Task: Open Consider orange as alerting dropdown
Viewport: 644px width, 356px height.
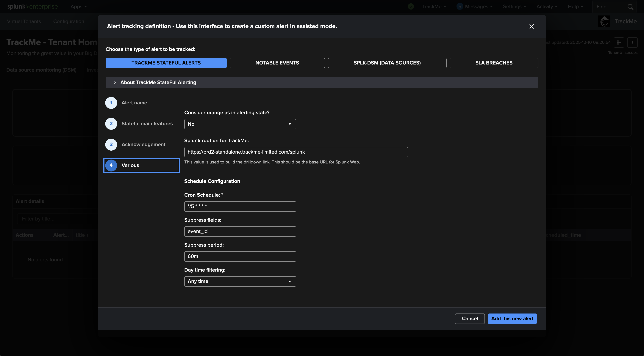Action: point(240,124)
